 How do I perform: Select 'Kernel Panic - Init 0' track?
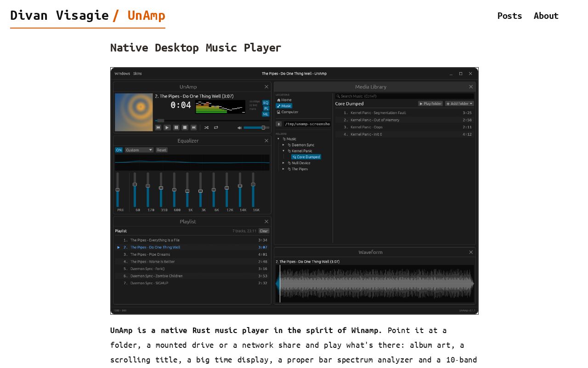(x=404, y=134)
